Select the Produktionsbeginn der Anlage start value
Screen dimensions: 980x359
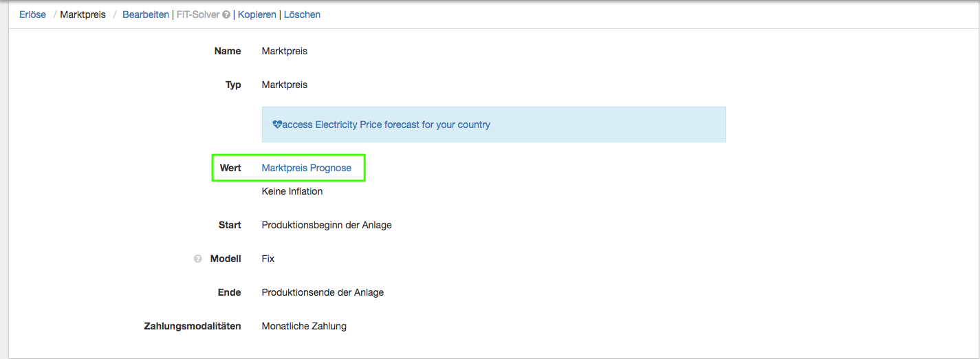point(326,225)
